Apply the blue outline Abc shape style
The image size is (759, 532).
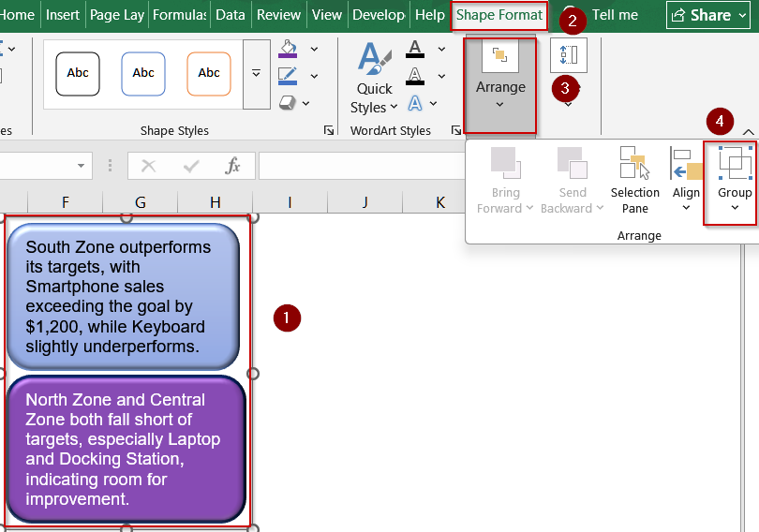[x=143, y=73]
